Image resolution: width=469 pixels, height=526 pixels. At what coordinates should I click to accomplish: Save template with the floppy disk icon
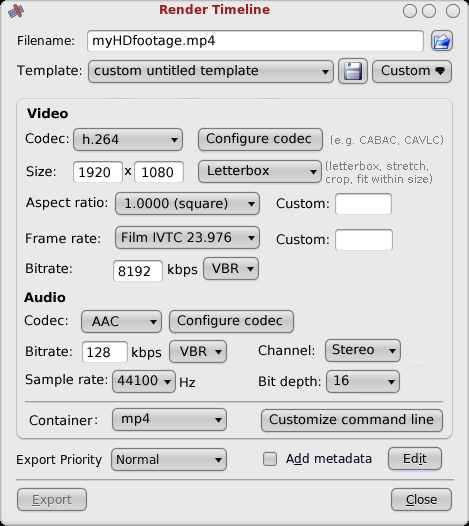tap(353, 71)
